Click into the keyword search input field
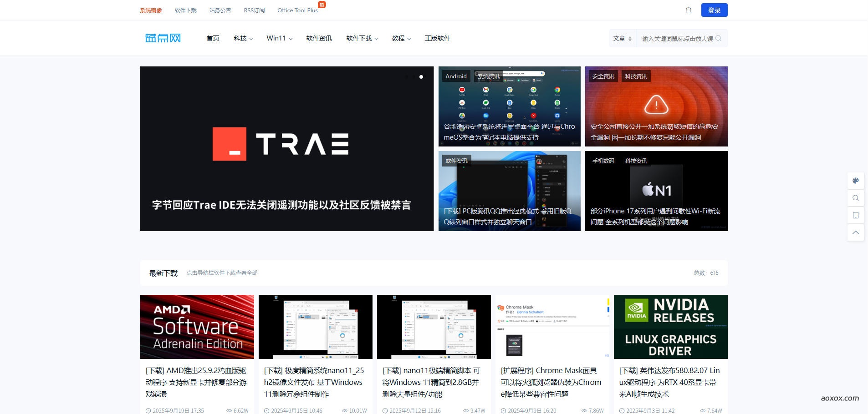Viewport: 868px width, 414px height. (x=676, y=39)
